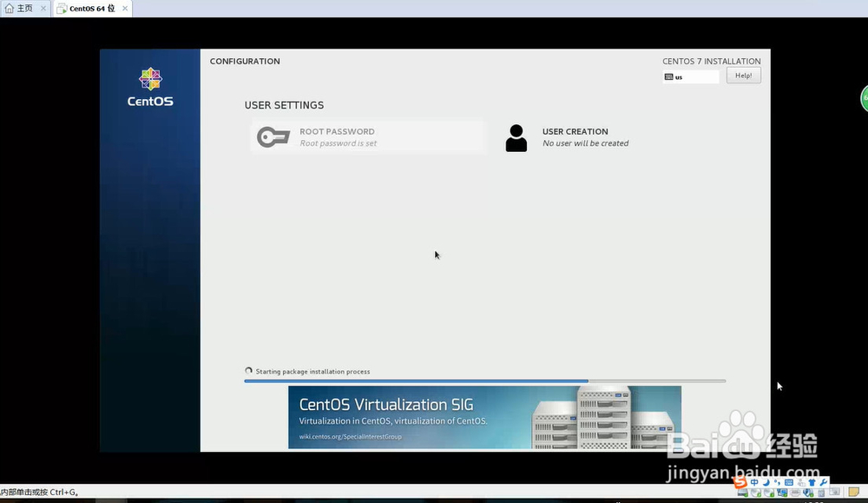Click the CENTOS 7 INSTALLATION text
The height and width of the screenshot is (503, 868).
tap(712, 61)
